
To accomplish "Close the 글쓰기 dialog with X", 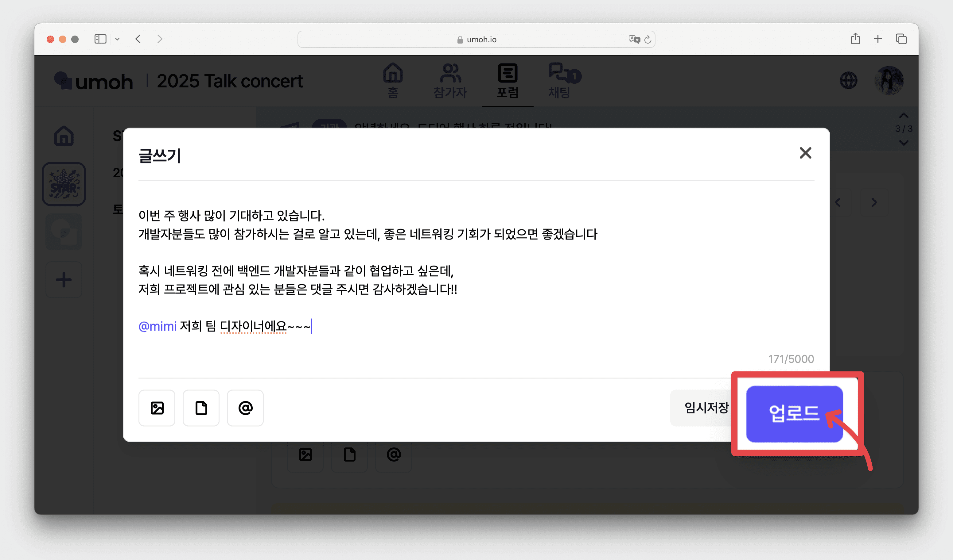I will [805, 153].
